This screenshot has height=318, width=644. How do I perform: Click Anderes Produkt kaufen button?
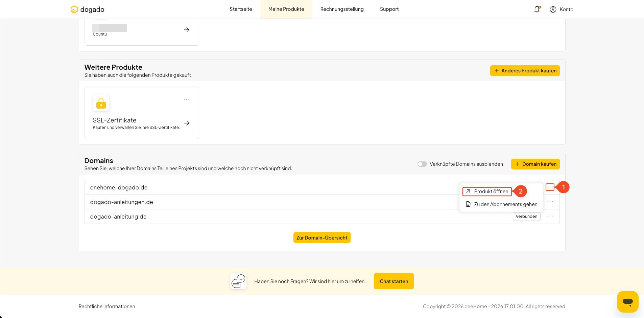[525, 71]
